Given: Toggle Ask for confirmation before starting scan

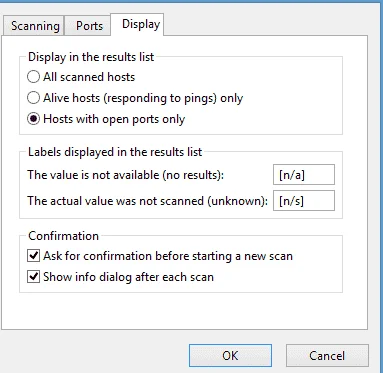Looking at the screenshot, I should (x=160, y=256).
